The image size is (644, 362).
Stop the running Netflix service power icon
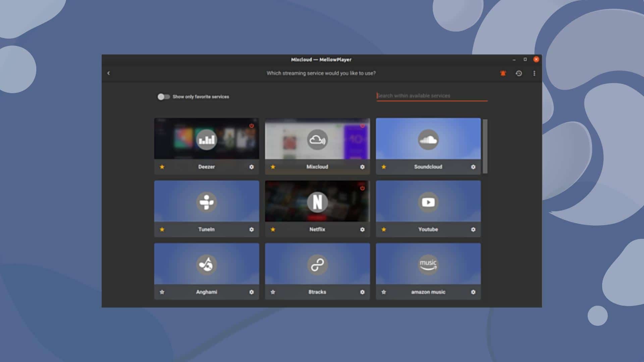click(x=362, y=188)
